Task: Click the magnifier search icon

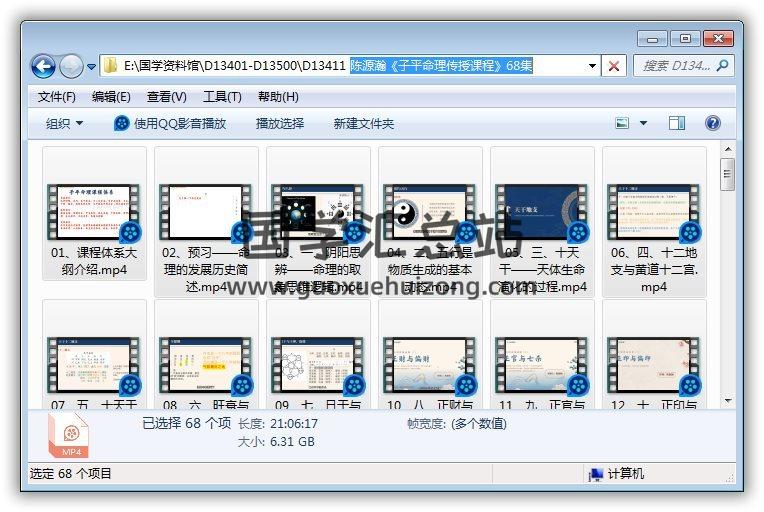Action: pos(723,65)
